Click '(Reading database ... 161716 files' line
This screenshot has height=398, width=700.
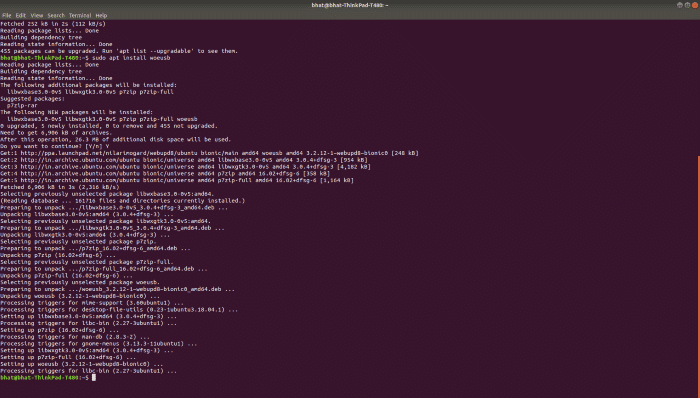[x=123, y=201]
